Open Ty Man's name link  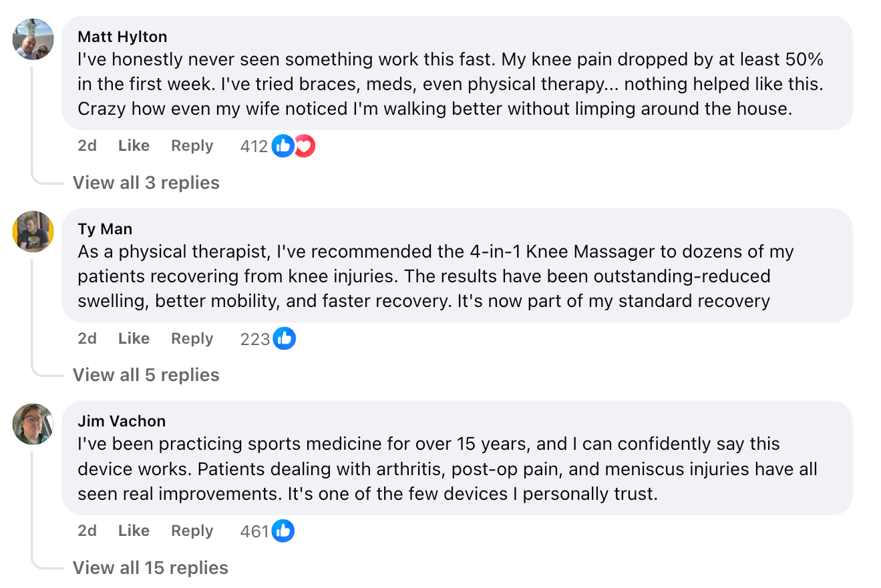coord(105,229)
